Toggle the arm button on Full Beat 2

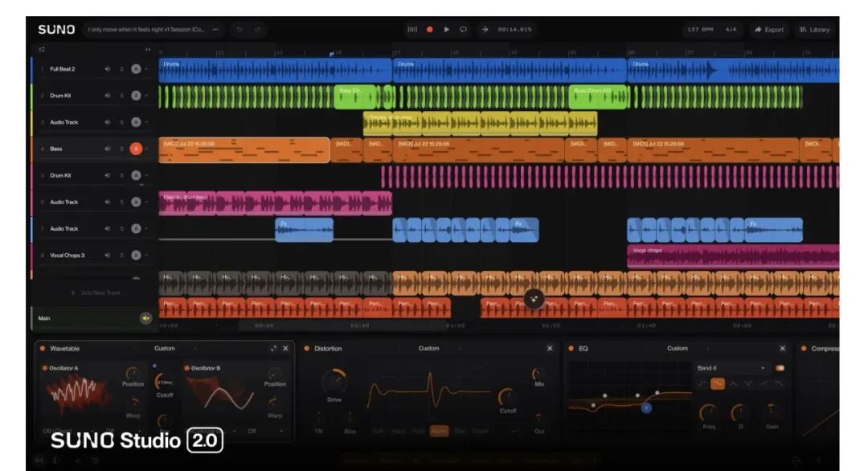(136, 69)
